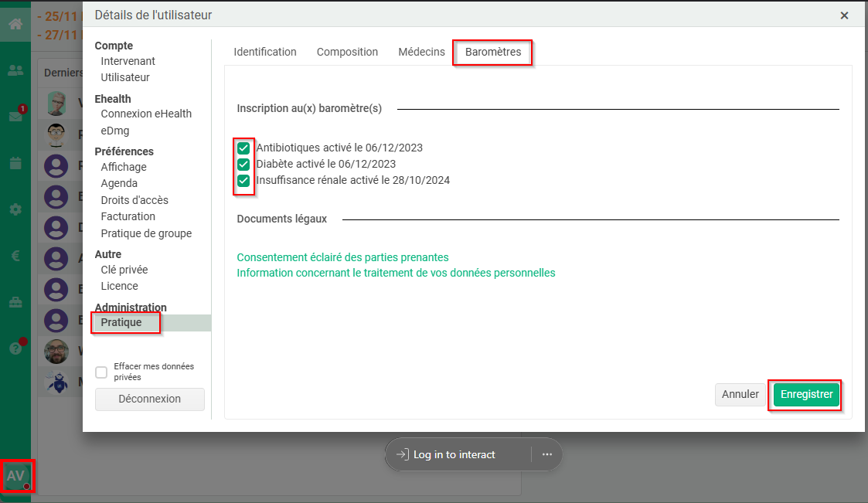Open the Licence section
This screenshot has height=503, width=868.
[119, 286]
